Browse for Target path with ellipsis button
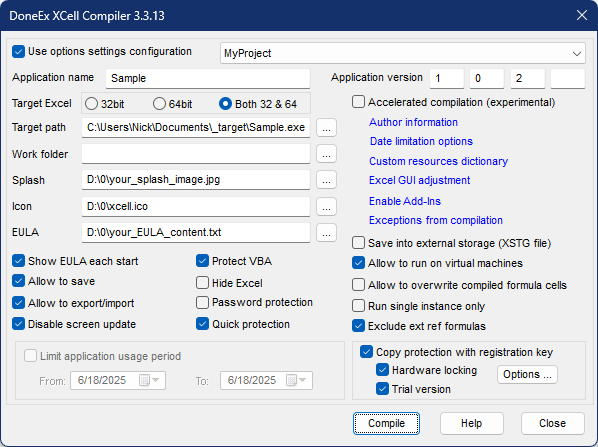This screenshot has height=447, width=598. pos(326,128)
